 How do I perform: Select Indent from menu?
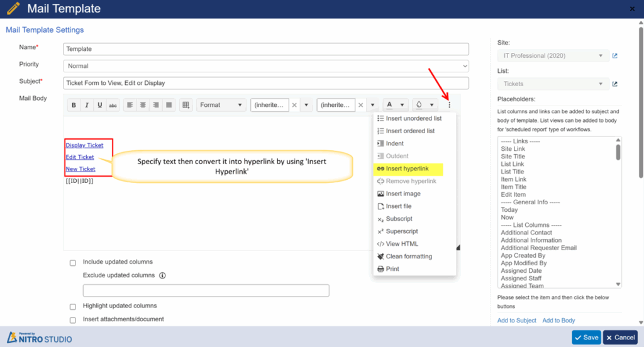(x=414, y=143)
